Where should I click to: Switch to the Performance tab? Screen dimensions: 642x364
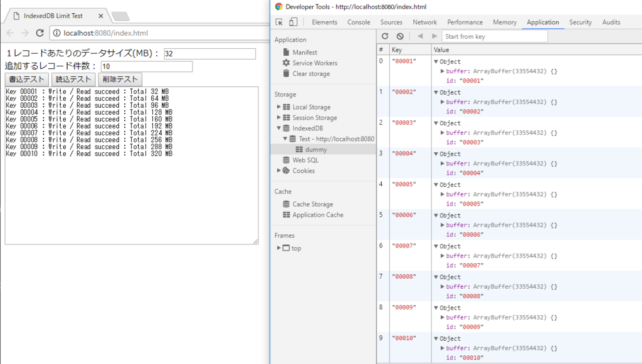click(465, 22)
